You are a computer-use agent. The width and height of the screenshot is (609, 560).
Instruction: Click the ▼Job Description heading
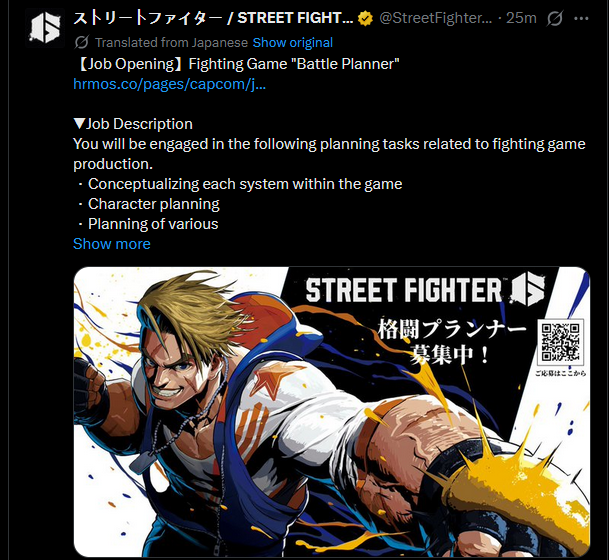[133, 124]
